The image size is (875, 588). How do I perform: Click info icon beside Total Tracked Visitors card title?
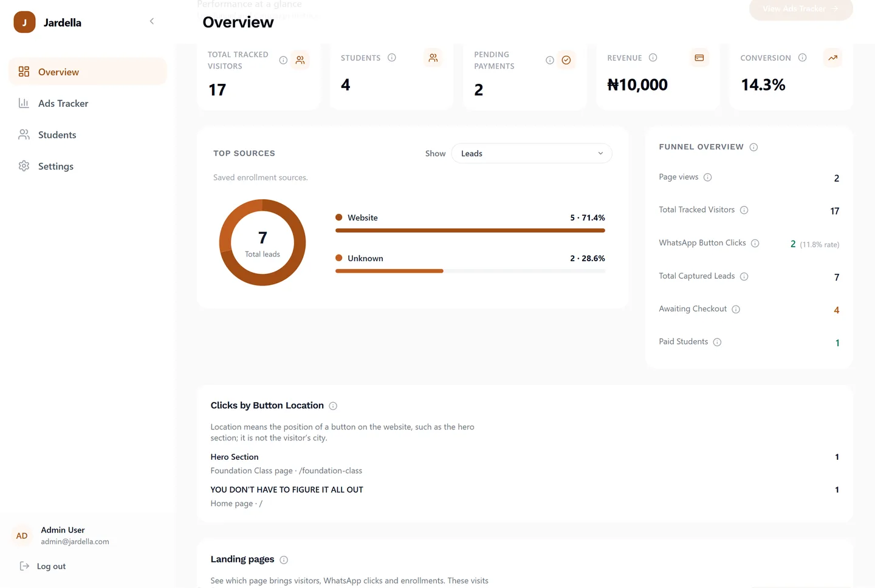283,60
